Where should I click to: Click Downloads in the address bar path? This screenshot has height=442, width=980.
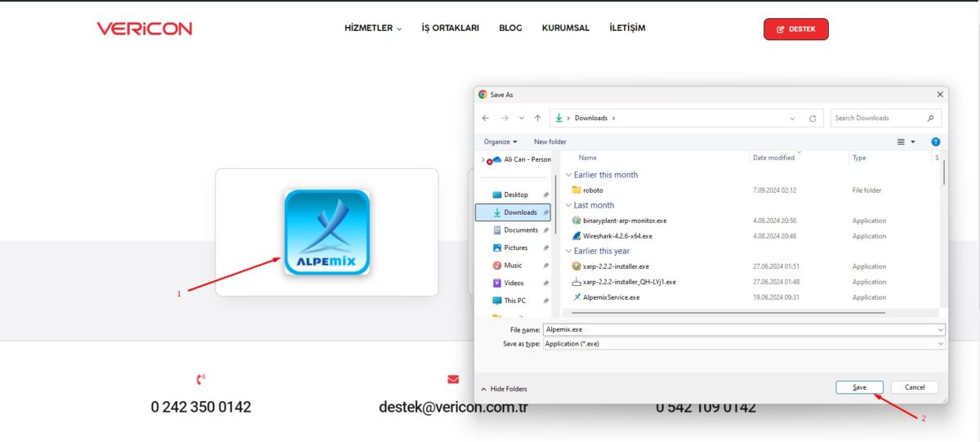click(x=591, y=118)
